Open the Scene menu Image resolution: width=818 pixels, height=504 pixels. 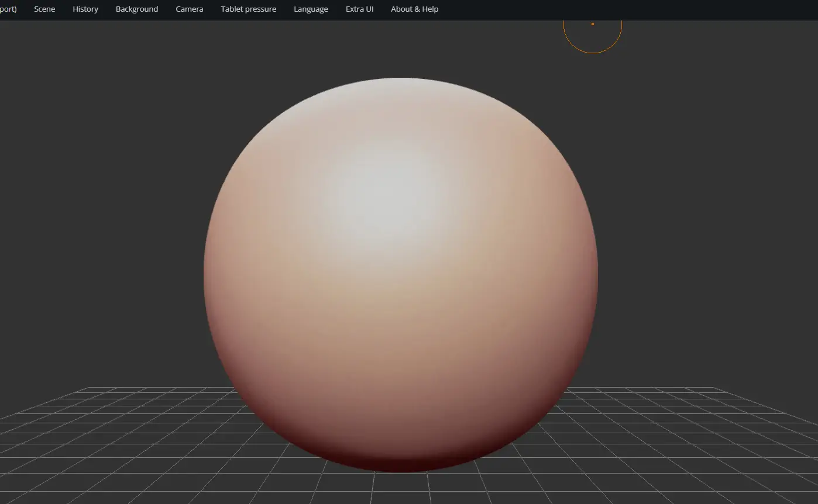click(x=44, y=9)
